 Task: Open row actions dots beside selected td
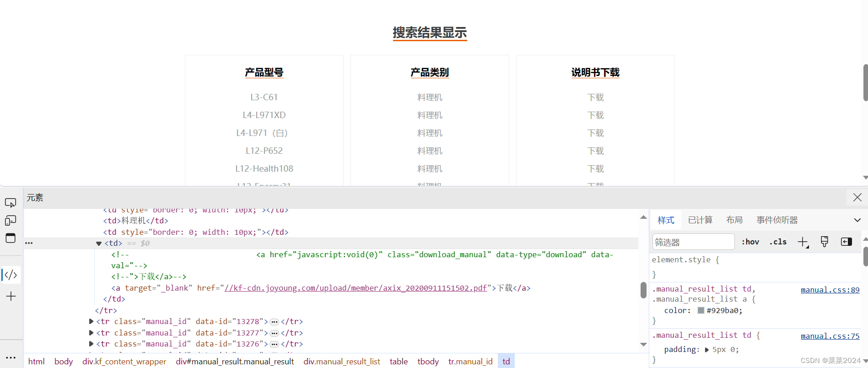[29, 243]
